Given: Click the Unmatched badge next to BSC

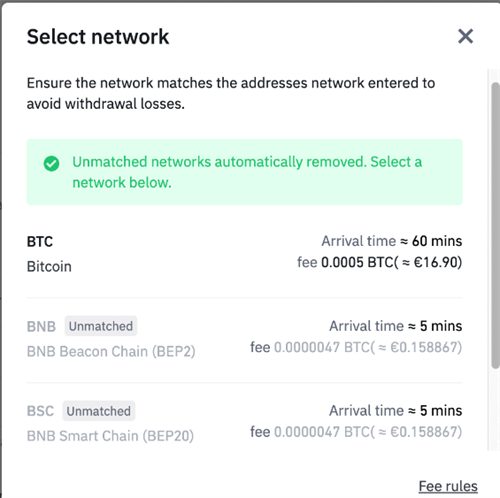Looking at the screenshot, I should pyautogui.click(x=99, y=411).
